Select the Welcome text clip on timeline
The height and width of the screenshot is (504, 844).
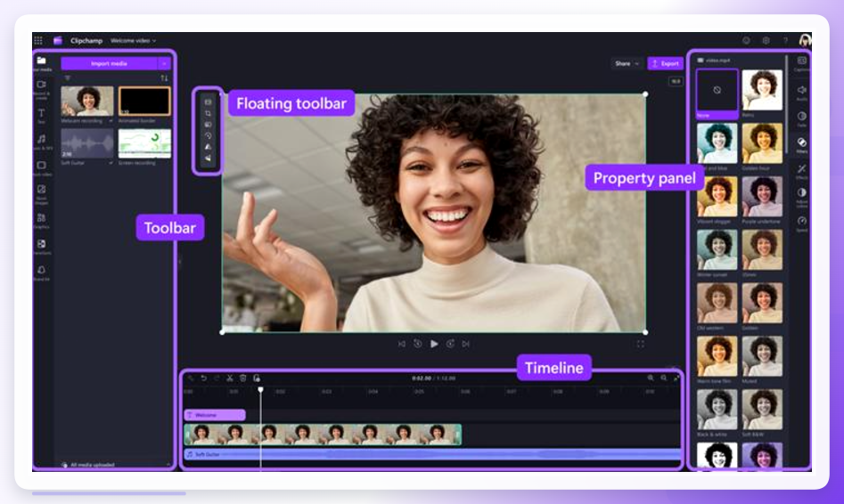215,415
